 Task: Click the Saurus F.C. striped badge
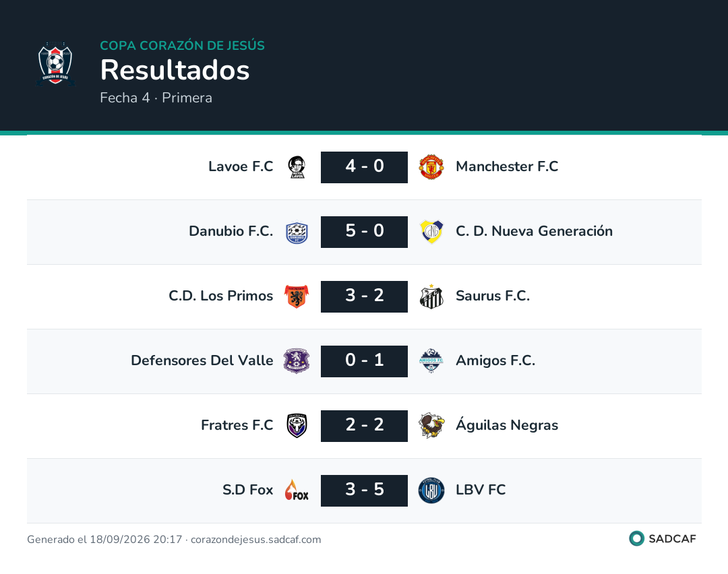(x=431, y=296)
